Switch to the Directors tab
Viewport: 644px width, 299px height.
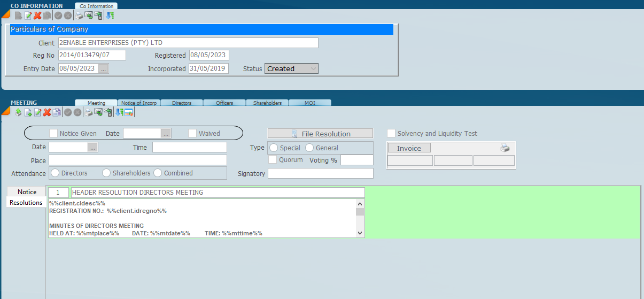[182, 103]
